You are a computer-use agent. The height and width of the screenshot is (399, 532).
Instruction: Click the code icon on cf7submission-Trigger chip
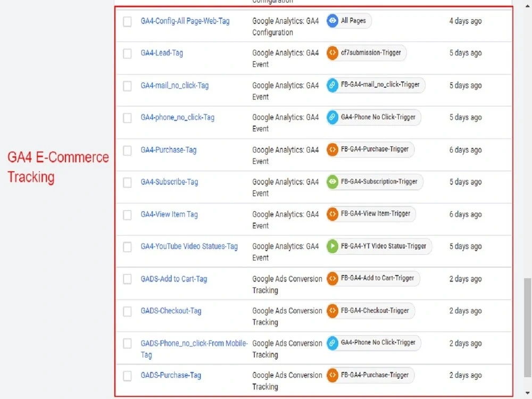tap(331, 53)
